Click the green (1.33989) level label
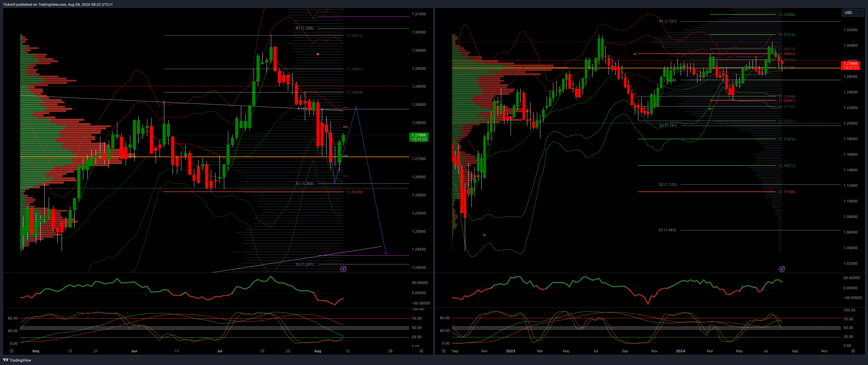 pyautogui.click(x=787, y=14)
